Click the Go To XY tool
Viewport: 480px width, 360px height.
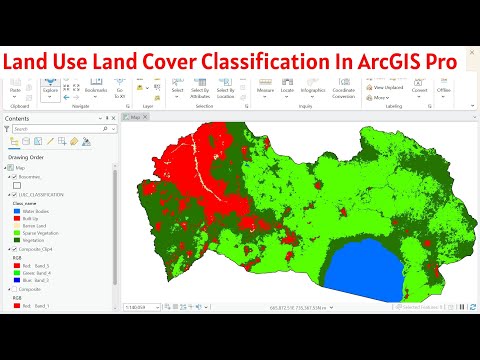[120, 89]
